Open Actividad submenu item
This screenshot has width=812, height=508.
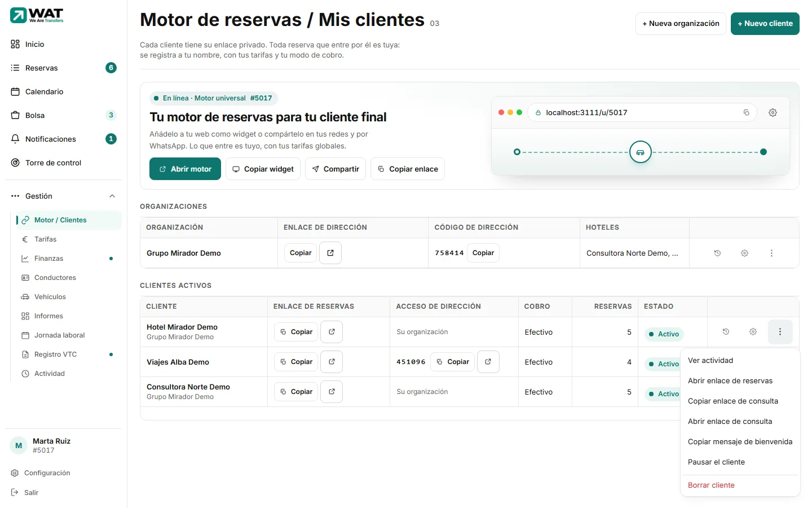pyautogui.click(x=69, y=374)
